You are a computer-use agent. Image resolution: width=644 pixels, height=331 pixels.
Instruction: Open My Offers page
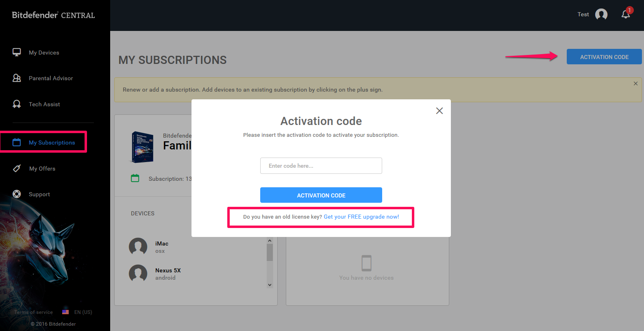coord(42,169)
